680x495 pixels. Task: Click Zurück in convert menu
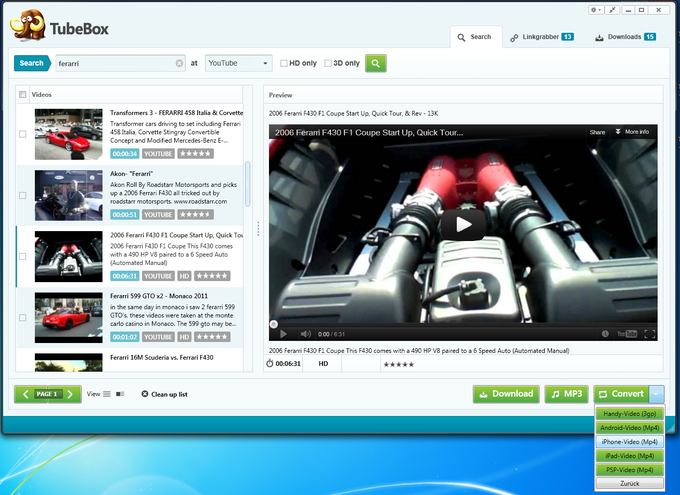(629, 483)
